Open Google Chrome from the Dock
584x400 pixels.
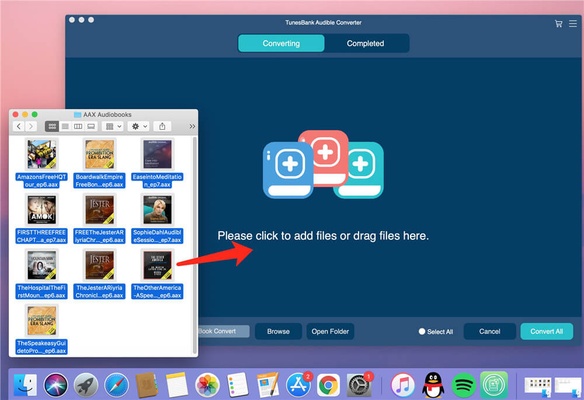coord(328,385)
